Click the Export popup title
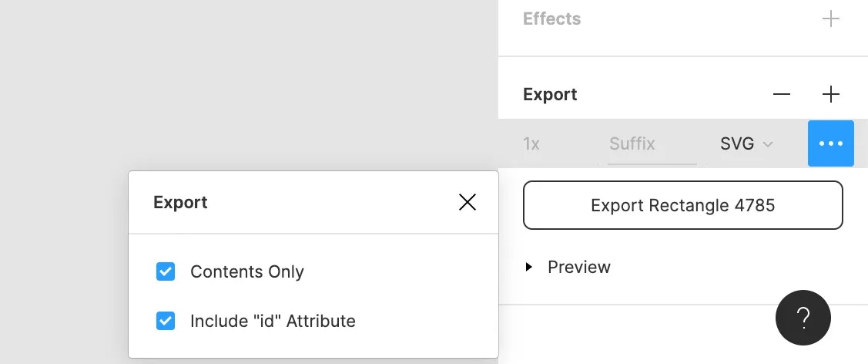868x364 pixels. pyautogui.click(x=180, y=202)
